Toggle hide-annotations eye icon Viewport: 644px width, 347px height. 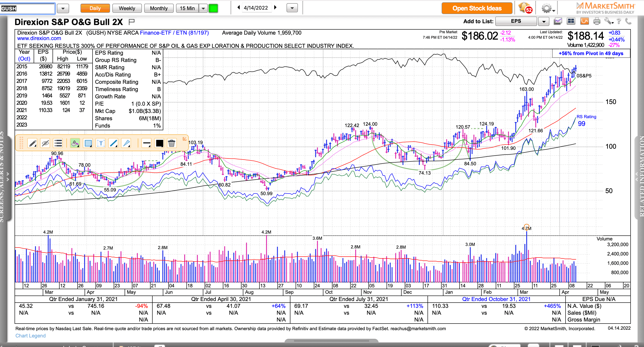(x=45, y=143)
